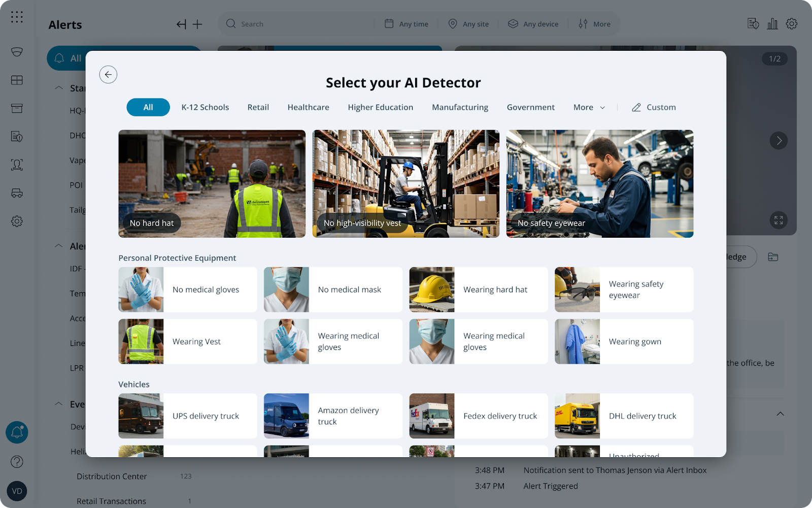Image resolution: width=812 pixels, height=508 pixels.
Task: Open the Any device filter dropdown
Action: click(533, 24)
